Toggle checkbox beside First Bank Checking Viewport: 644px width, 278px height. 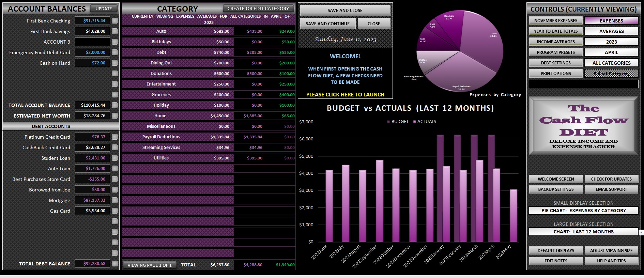pyautogui.click(x=115, y=21)
